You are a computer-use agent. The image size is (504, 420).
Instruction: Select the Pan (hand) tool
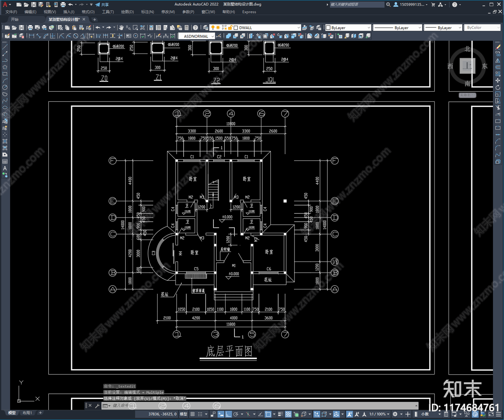coord(121,28)
